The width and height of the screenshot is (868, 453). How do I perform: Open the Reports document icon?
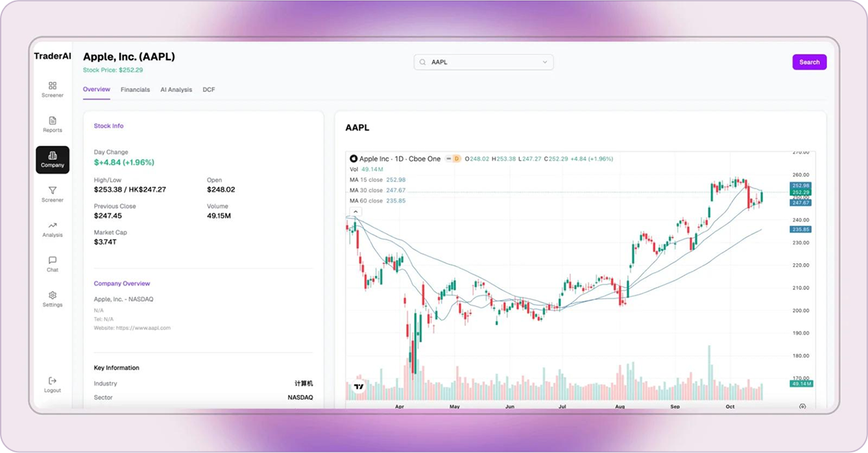point(53,121)
